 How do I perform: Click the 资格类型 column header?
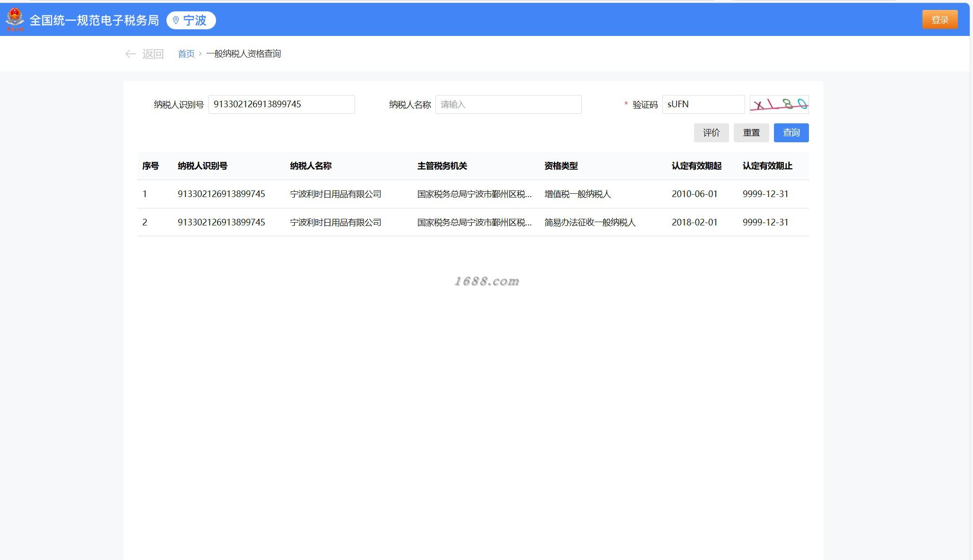click(x=561, y=166)
